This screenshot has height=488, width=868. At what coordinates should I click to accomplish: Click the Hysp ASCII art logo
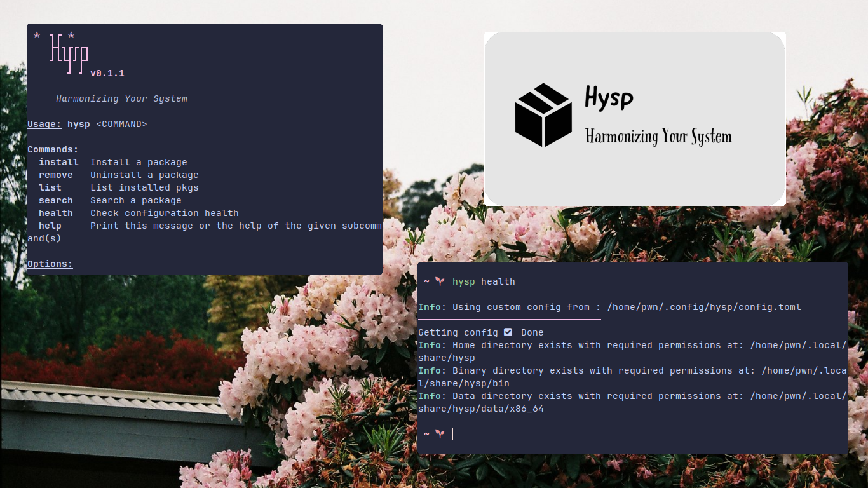[69, 53]
